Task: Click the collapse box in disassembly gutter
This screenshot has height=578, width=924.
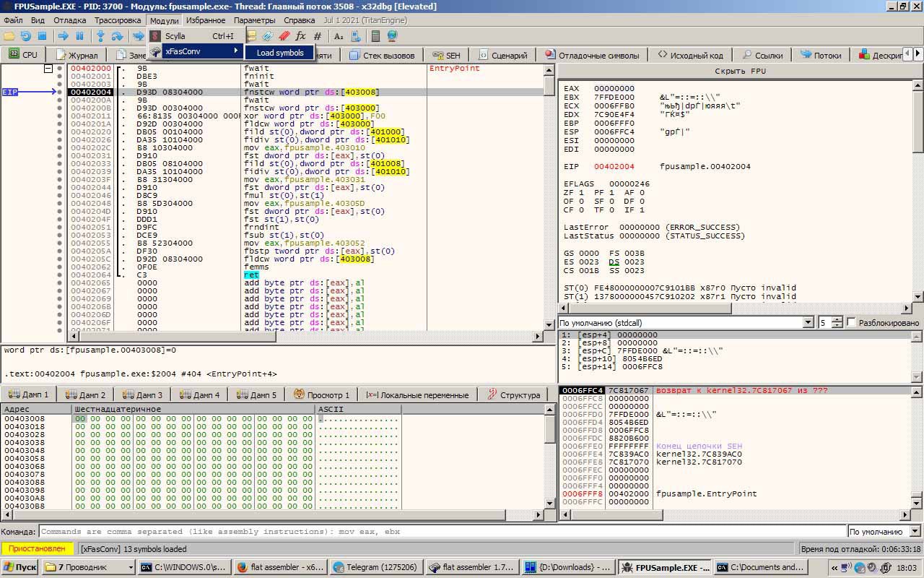Action: coord(48,69)
